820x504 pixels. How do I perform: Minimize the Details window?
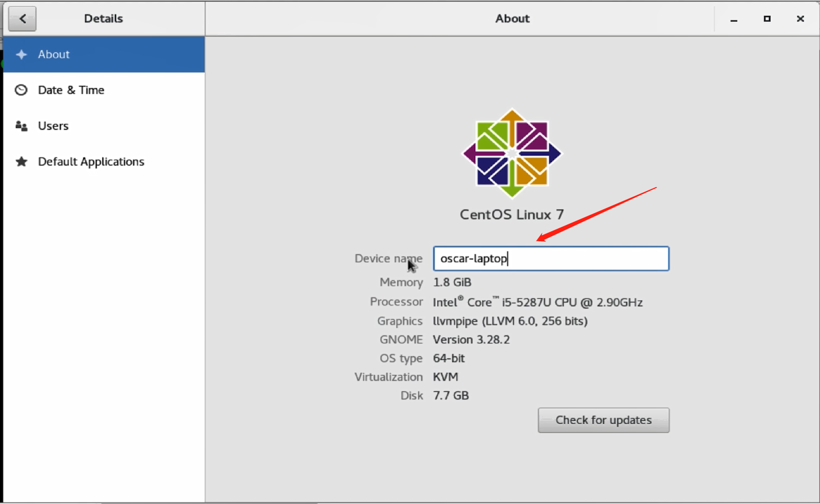(x=734, y=19)
